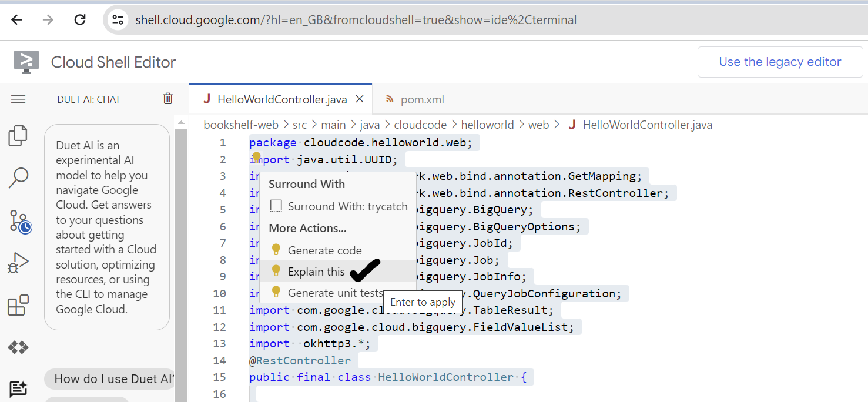Open the Search magnifier in activity bar
Viewport: 868px width, 402px height.
[x=18, y=177]
